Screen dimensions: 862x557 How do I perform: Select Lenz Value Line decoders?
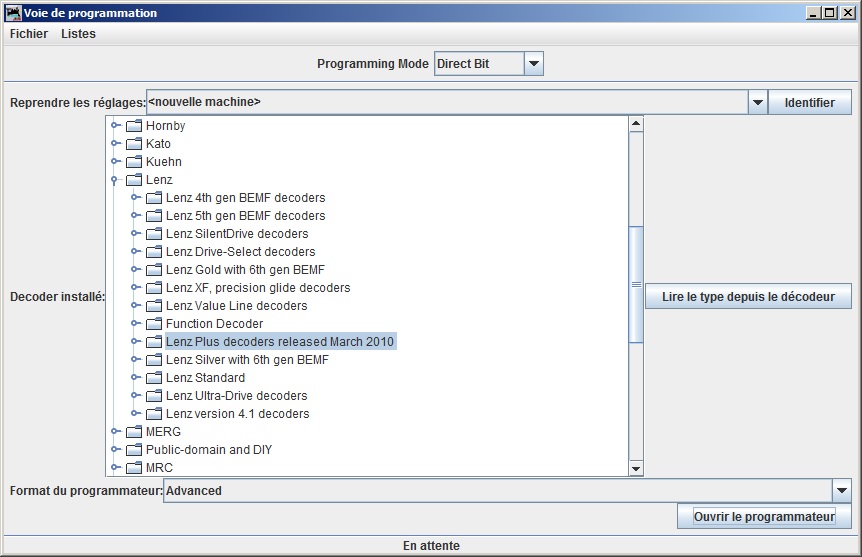236,306
